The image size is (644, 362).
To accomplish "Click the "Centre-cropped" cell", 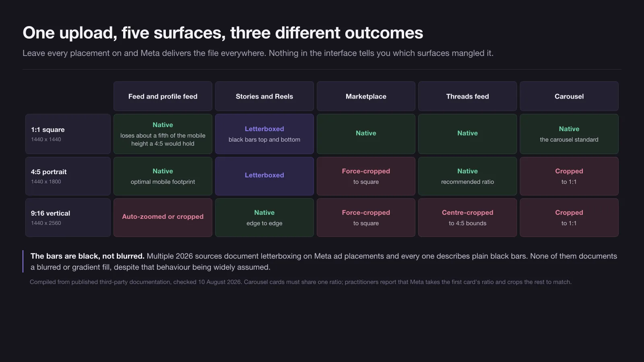I will point(467,218).
